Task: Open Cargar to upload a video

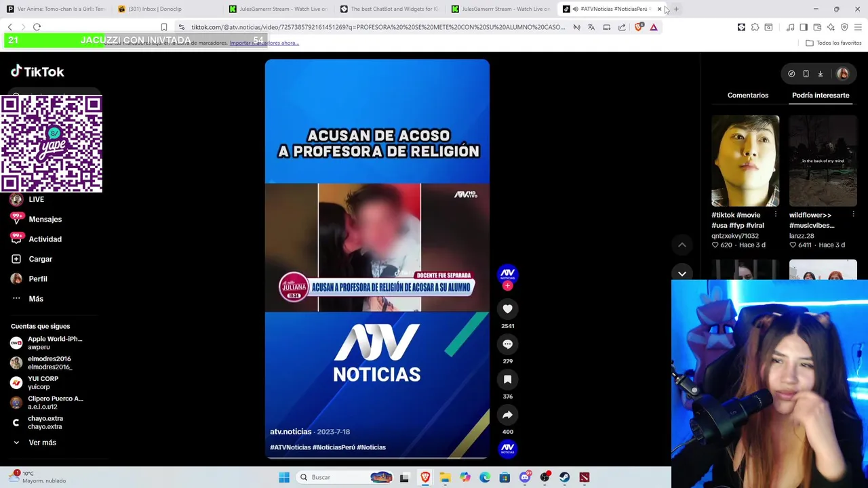Action: pyautogui.click(x=32, y=259)
